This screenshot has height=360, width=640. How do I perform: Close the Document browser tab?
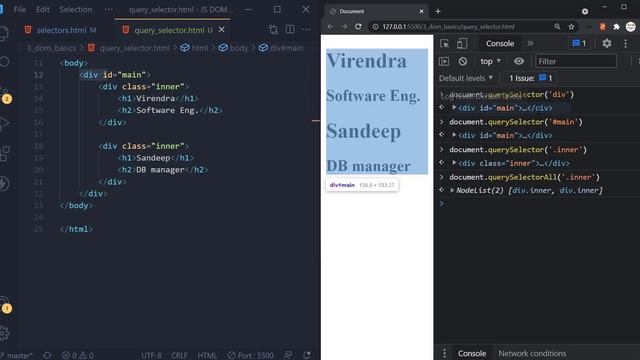(421, 11)
